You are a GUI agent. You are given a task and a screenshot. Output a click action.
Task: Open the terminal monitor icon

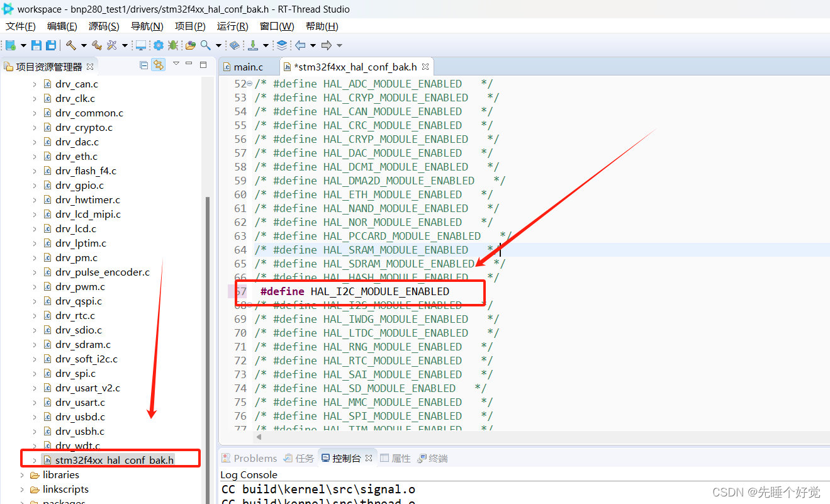pyautogui.click(x=141, y=45)
